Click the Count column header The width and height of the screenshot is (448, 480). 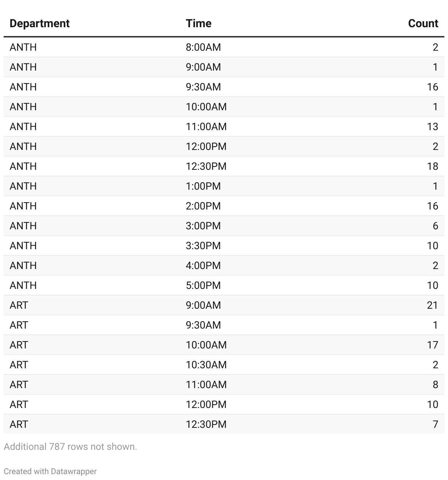(x=423, y=24)
